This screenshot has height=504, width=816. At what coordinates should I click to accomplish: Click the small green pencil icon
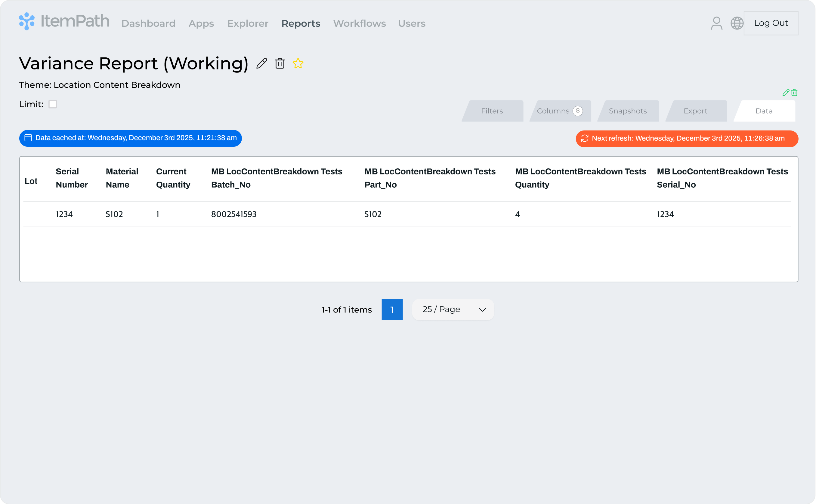[x=786, y=93]
